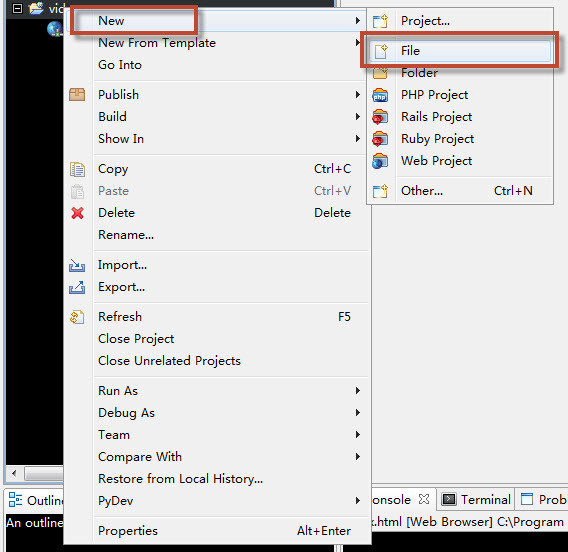568x552 pixels.
Task: Click the red Delete X icon
Action: tap(77, 213)
